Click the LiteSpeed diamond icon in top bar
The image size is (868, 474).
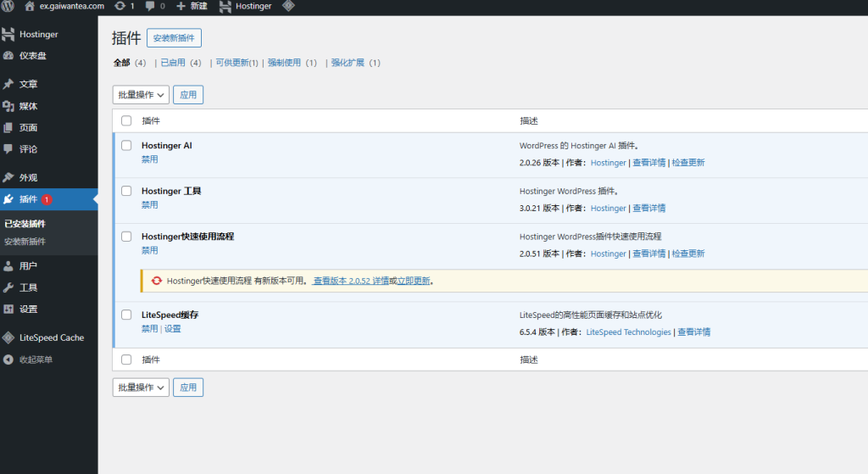[289, 6]
